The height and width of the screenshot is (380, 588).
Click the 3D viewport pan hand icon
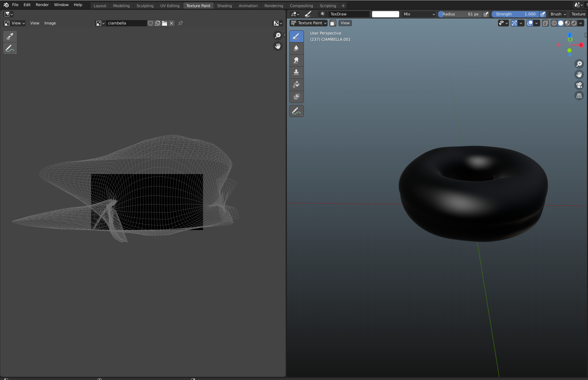coord(579,75)
